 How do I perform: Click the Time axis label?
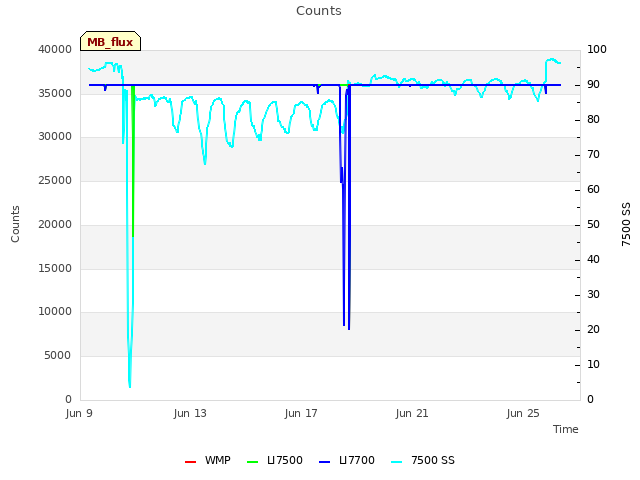click(566, 429)
